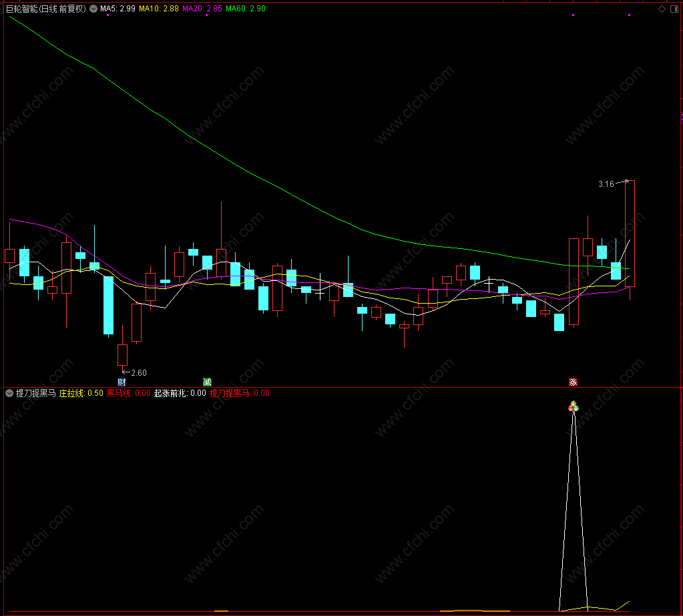This screenshot has height=616, width=683.
Task: Click the first purple dot marker near MA5
Action: pos(107,15)
